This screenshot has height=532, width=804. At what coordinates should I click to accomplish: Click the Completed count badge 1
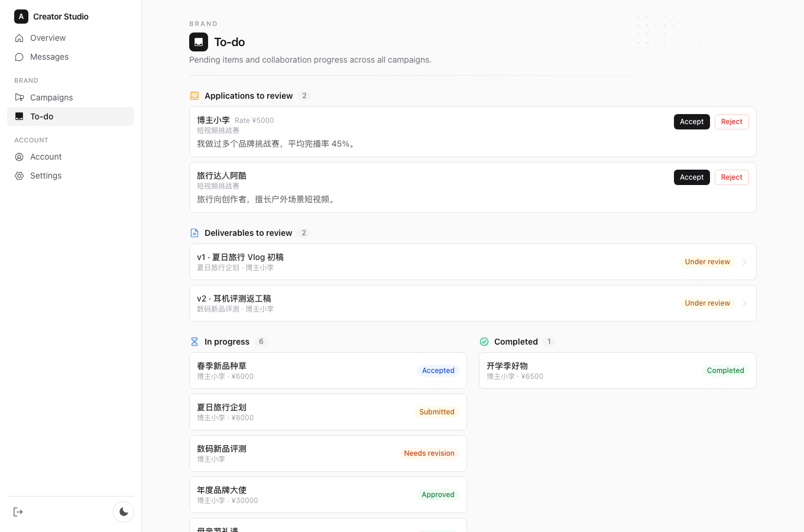click(x=549, y=342)
